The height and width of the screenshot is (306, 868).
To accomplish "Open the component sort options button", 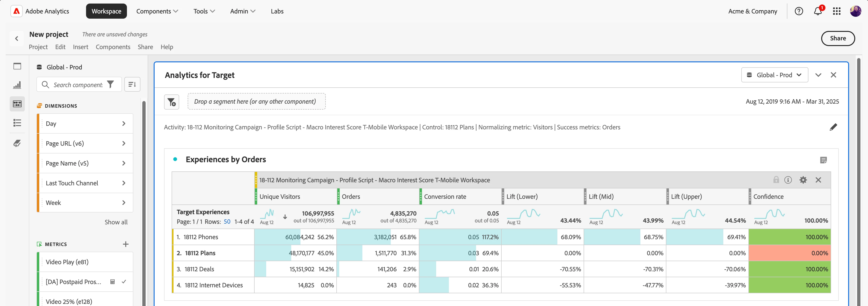I will pyautogui.click(x=132, y=85).
